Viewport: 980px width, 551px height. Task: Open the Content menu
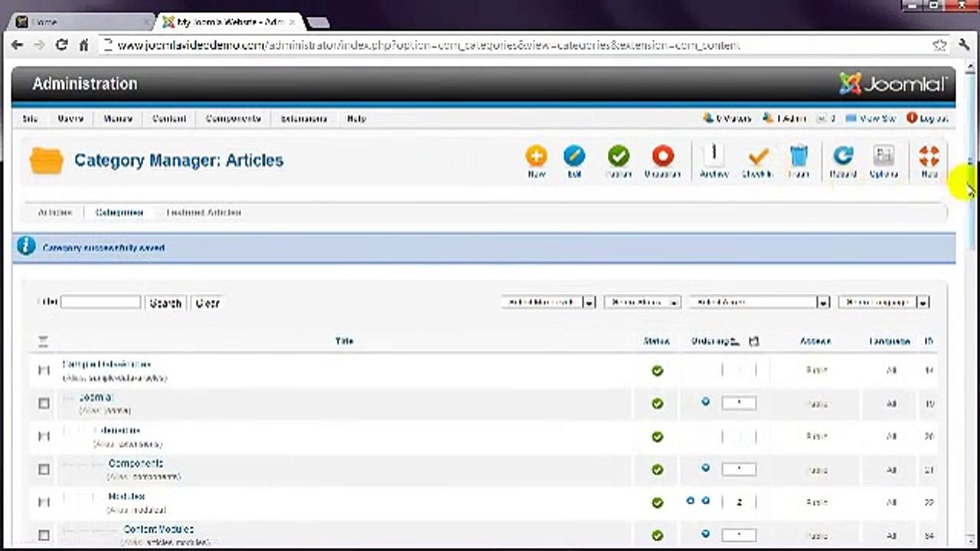click(x=169, y=119)
